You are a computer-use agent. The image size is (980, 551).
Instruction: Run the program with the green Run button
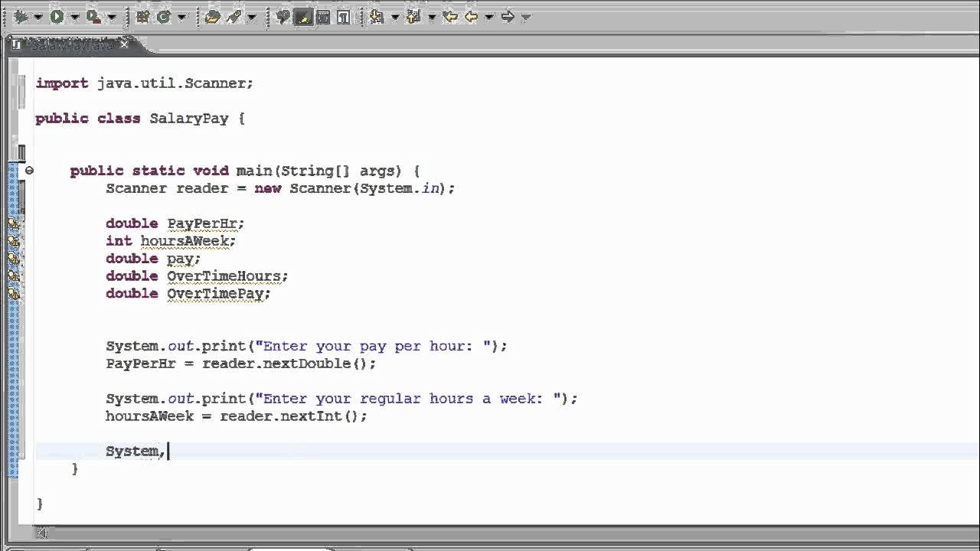pos(57,16)
